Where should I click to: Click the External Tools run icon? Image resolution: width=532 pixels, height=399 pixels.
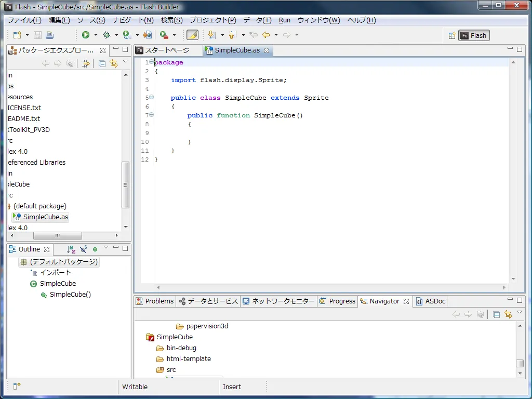coord(164,35)
